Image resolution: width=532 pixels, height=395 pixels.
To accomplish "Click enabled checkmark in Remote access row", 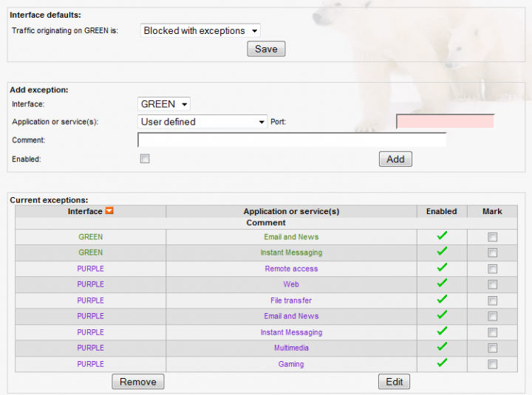I will click(x=442, y=268).
